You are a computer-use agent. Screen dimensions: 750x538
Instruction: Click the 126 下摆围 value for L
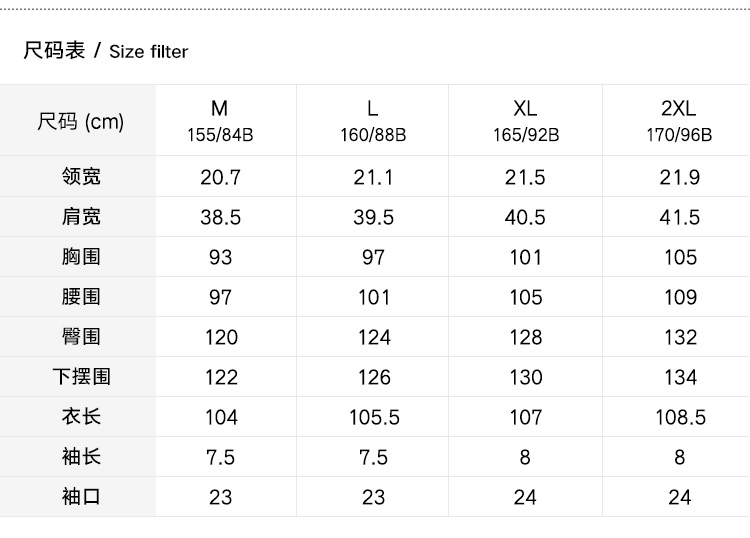(373, 377)
